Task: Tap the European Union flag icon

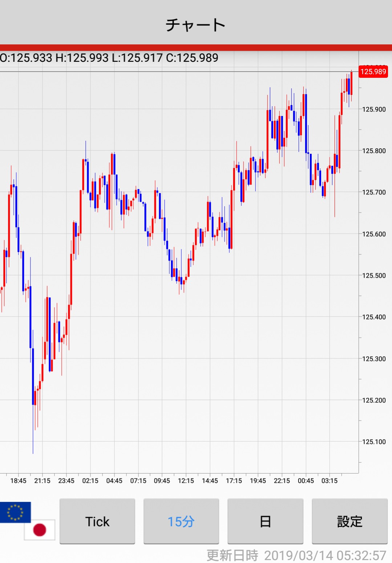Action: pos(15,512)
